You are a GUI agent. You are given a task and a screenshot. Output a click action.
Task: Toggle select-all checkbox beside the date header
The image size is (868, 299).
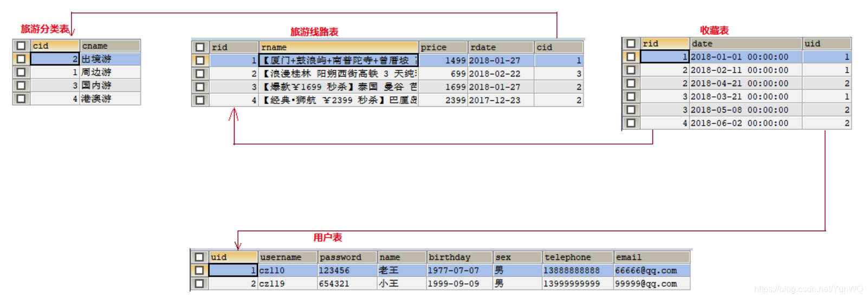[x=631, y=43]
